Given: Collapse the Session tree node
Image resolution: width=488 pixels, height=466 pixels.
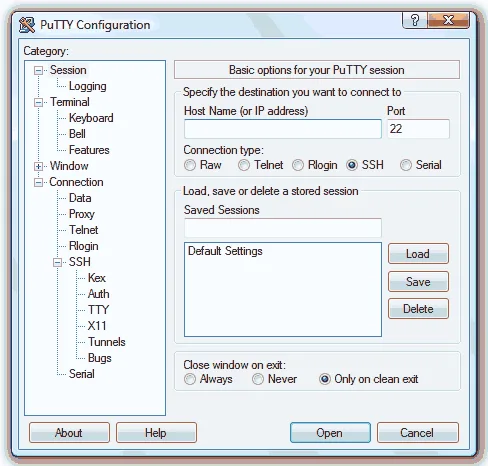Looking at the screenshot, I should tap(39, 70).
